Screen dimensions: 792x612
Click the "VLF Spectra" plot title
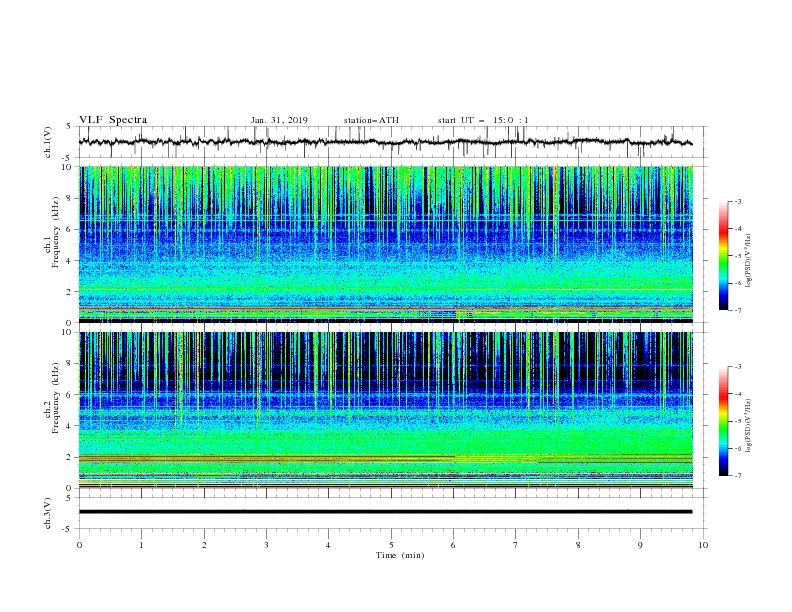point(113,120)
